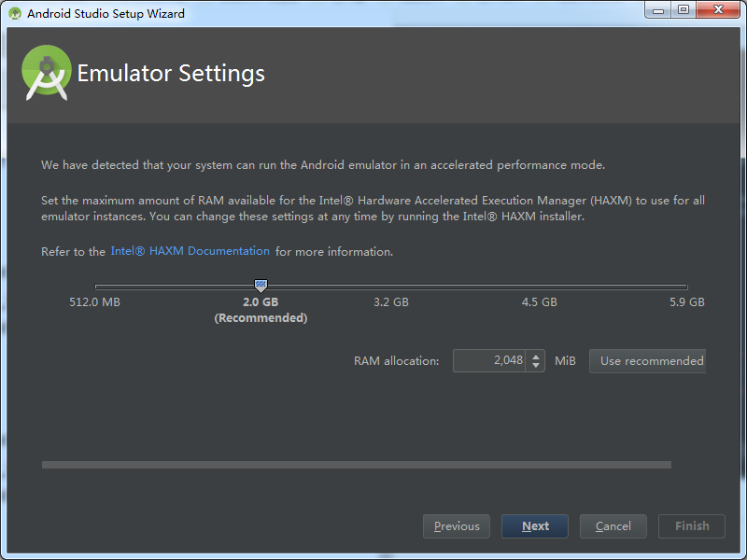Decrease RAM allocation with the down arrow
The height and width of the screenshot is (560, 747).
(x=536, y=366)
